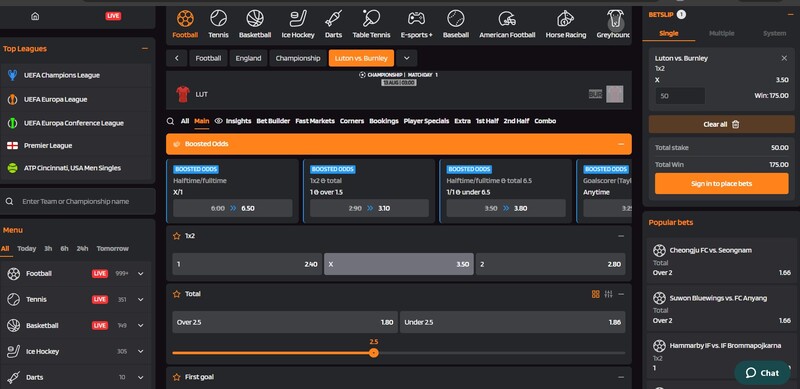Image resolution: width=800 pixels, height=389 pixels.
Task: Select the Tennis sport icon
Action: click(x=218, y=18)
